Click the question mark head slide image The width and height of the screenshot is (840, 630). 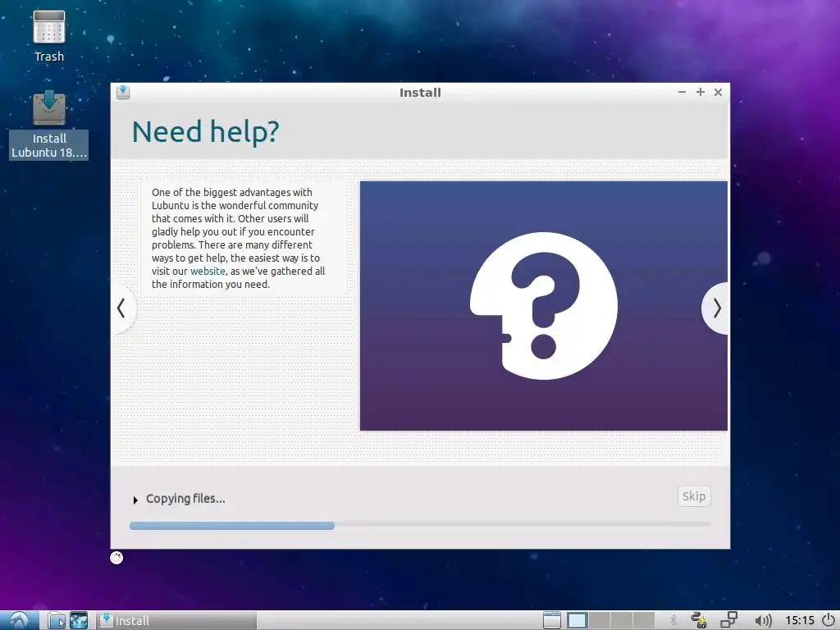(544, 306)
